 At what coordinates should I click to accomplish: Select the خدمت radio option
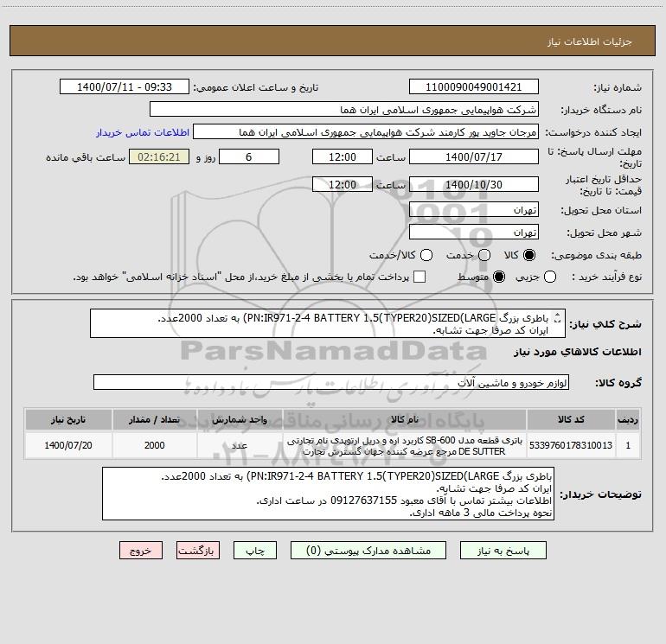[484, 255]
